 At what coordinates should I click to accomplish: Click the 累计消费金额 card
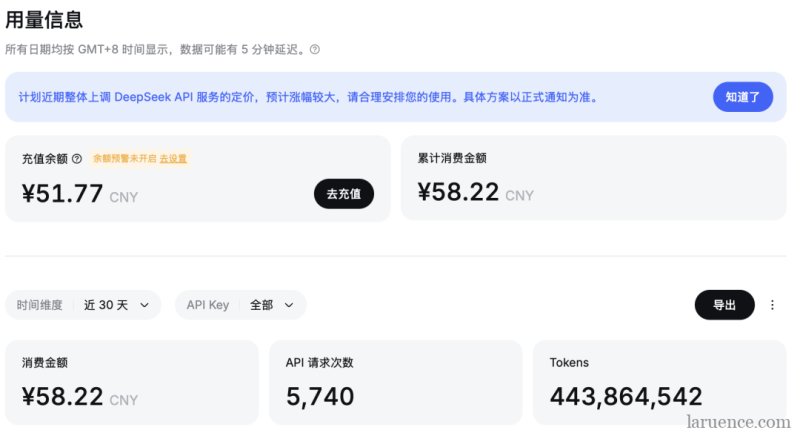[594, 178]
